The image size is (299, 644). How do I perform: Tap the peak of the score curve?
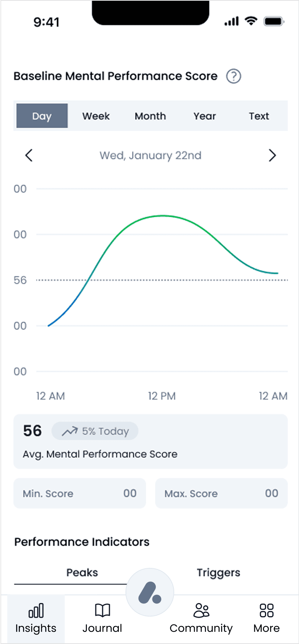(163, 216)
